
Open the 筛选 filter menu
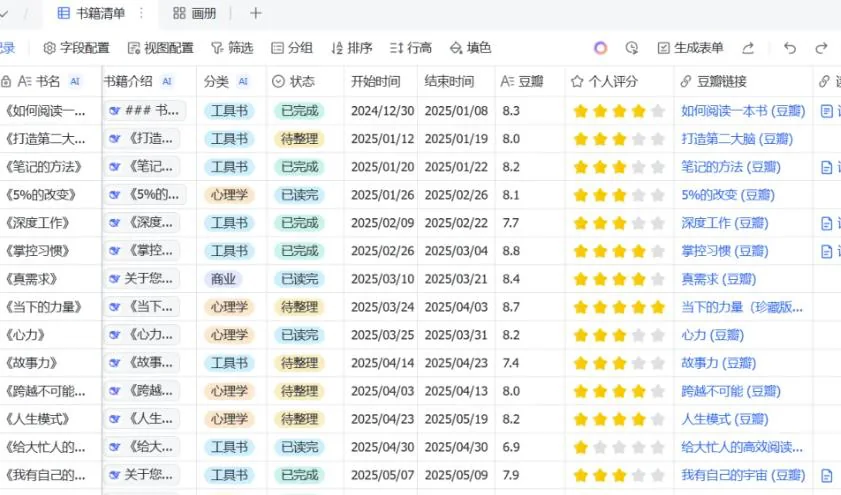coord(232,48)
